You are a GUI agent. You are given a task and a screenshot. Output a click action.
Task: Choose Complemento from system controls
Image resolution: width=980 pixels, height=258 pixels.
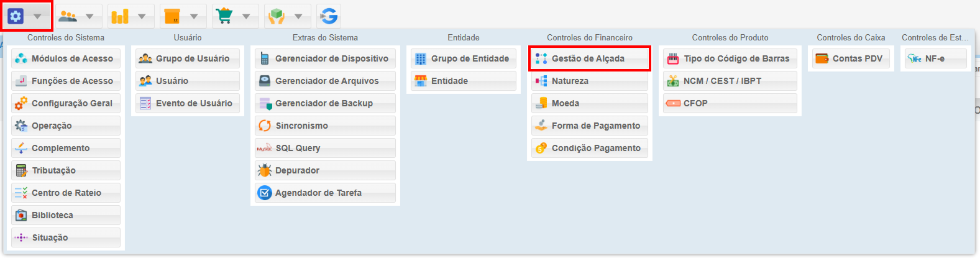click(66, 148)
